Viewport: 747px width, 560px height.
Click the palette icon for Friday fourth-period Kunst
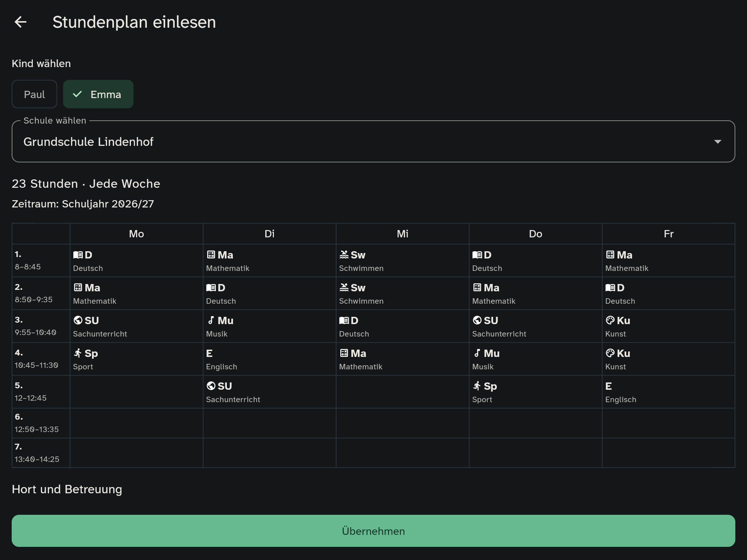point(610,353)
